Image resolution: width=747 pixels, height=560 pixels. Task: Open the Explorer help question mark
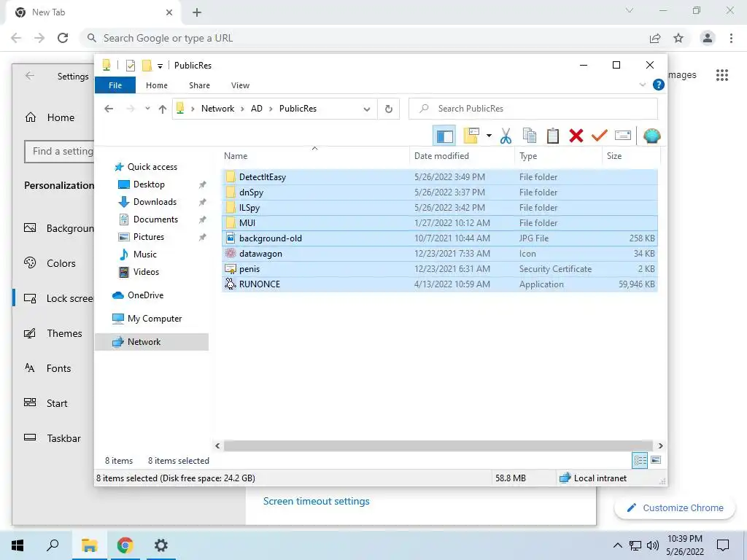click(659, 85)
